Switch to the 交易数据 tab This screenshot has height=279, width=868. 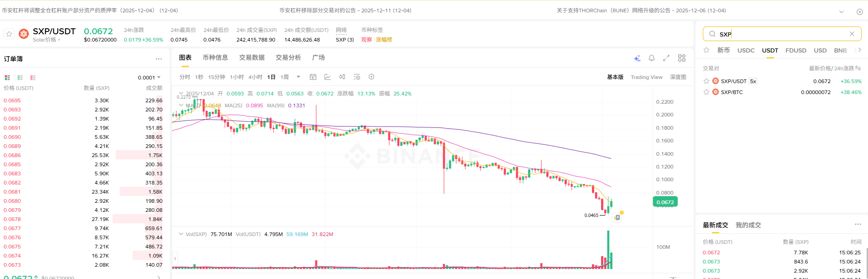(x=252, y=58)
